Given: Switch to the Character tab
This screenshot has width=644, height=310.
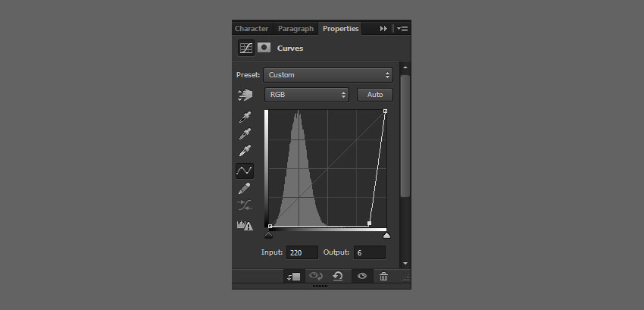Looking at the screenshot, I should coord(252,28).
